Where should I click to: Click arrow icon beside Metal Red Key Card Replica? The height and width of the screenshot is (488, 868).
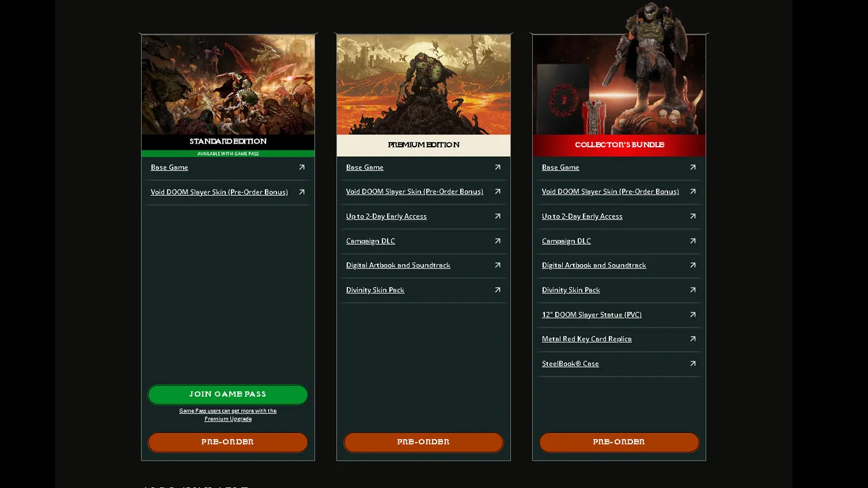point(692,339)
